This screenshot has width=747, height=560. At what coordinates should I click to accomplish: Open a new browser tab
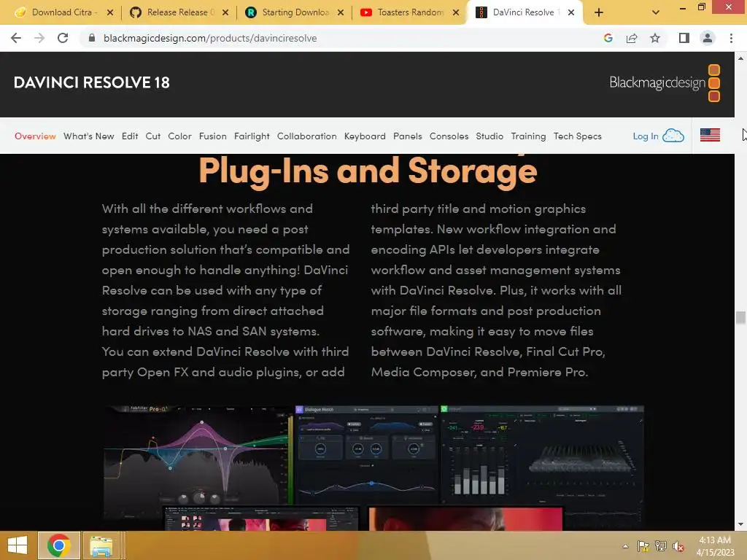(x=599, y=12)
